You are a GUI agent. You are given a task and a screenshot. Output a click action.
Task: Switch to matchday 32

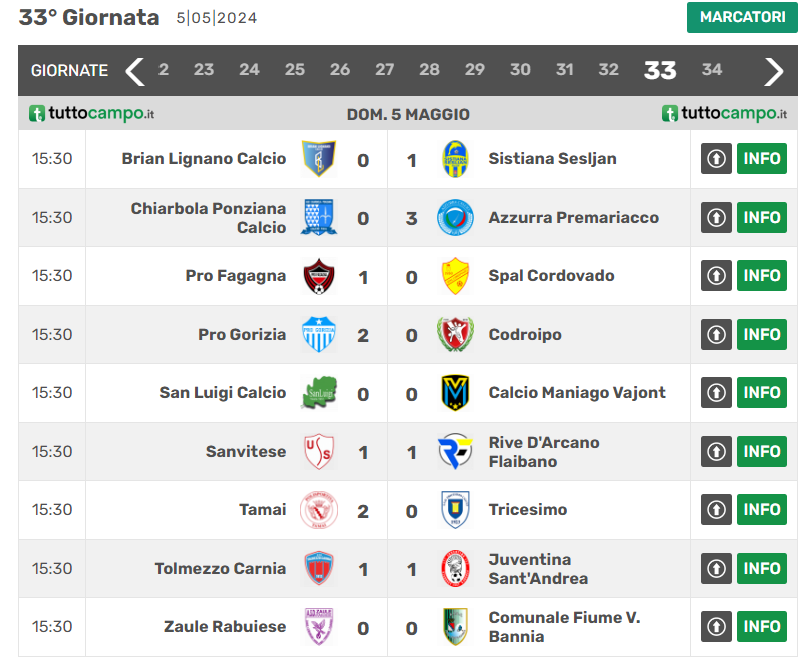tap(608, 70)
